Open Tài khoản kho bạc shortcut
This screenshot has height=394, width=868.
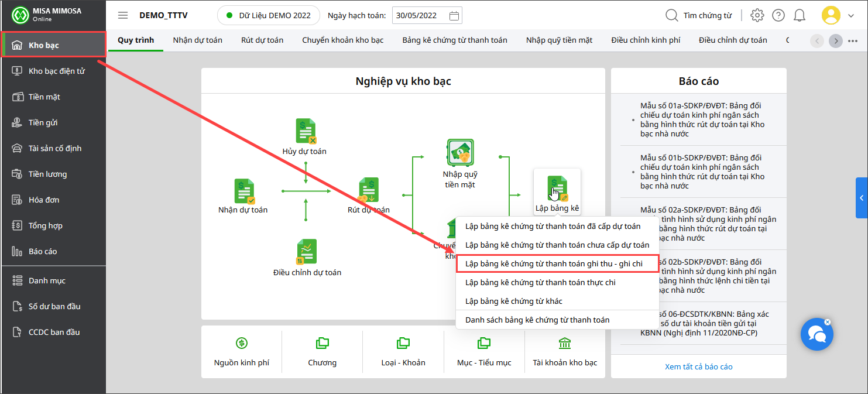coord(565,352)
